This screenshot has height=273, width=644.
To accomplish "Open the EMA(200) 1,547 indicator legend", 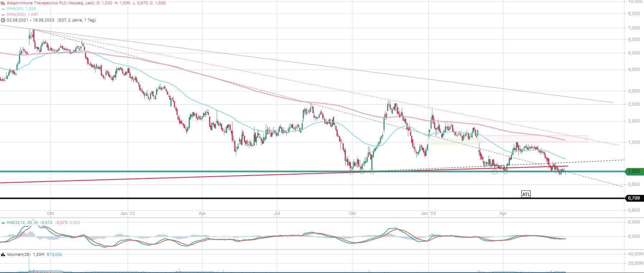I will tap(23, 14).
